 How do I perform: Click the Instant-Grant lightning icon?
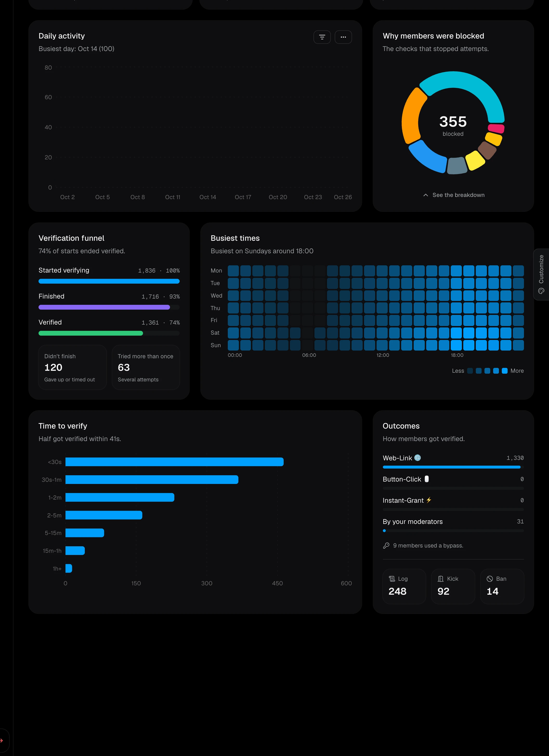[x=429, y=500]
